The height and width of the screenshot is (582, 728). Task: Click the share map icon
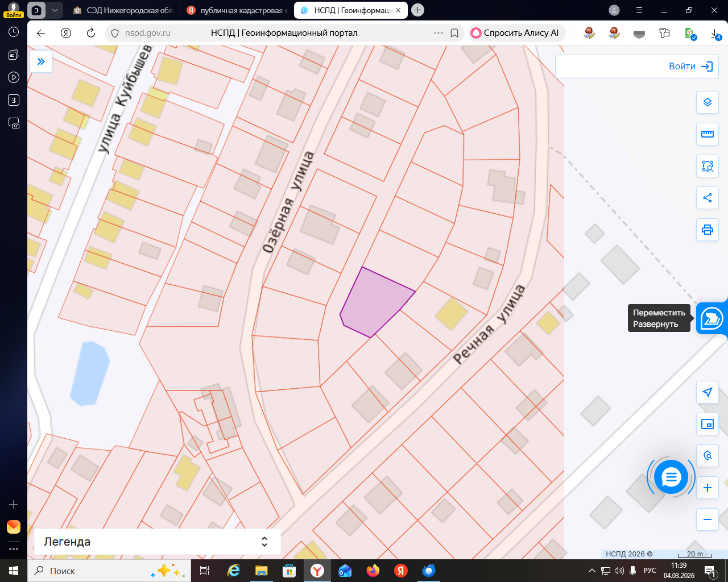708,198
